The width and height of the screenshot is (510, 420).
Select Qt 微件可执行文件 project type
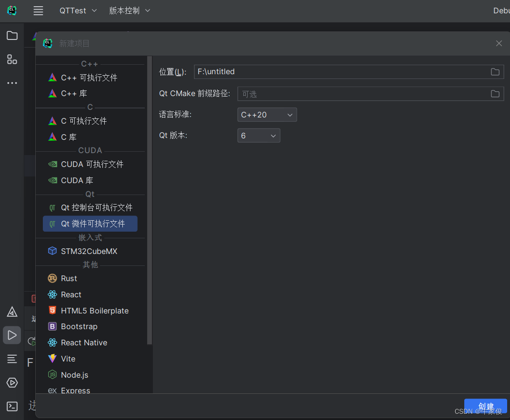point(90,224)
